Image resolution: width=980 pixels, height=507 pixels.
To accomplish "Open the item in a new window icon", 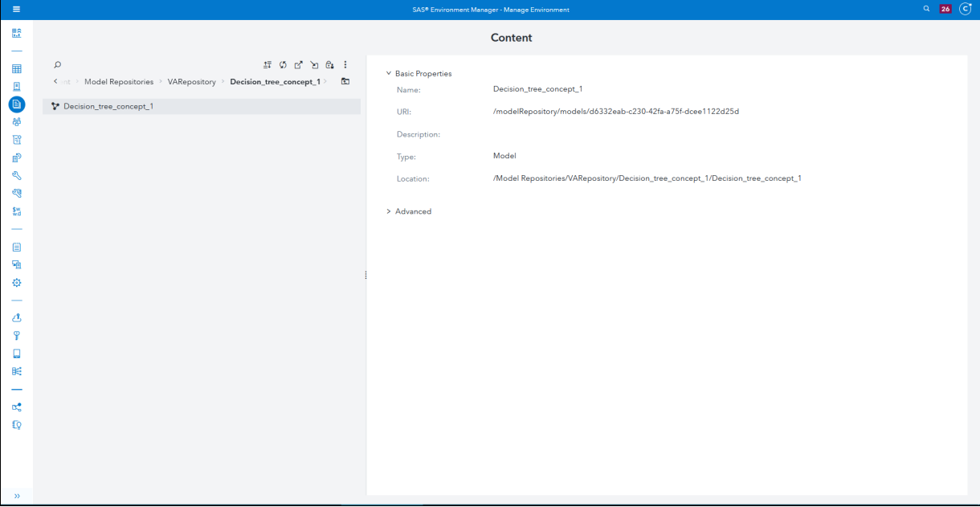I will click(x=298, y=64).
